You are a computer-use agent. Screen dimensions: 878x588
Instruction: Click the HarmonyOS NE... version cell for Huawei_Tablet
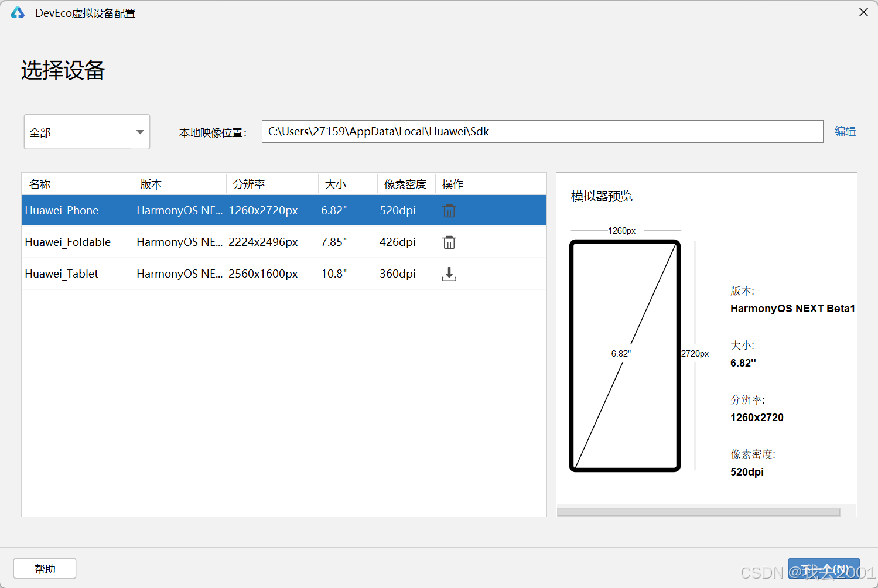[180, 274]
